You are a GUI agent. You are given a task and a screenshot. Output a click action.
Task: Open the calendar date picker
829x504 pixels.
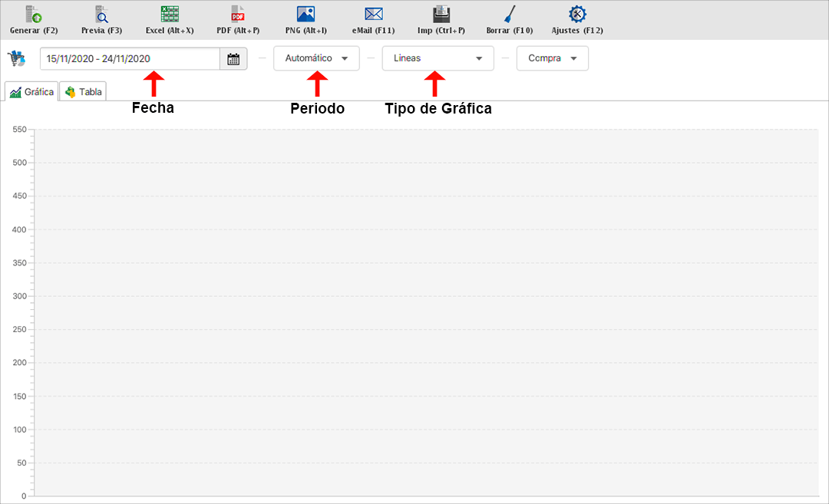(x=233, y=59)
